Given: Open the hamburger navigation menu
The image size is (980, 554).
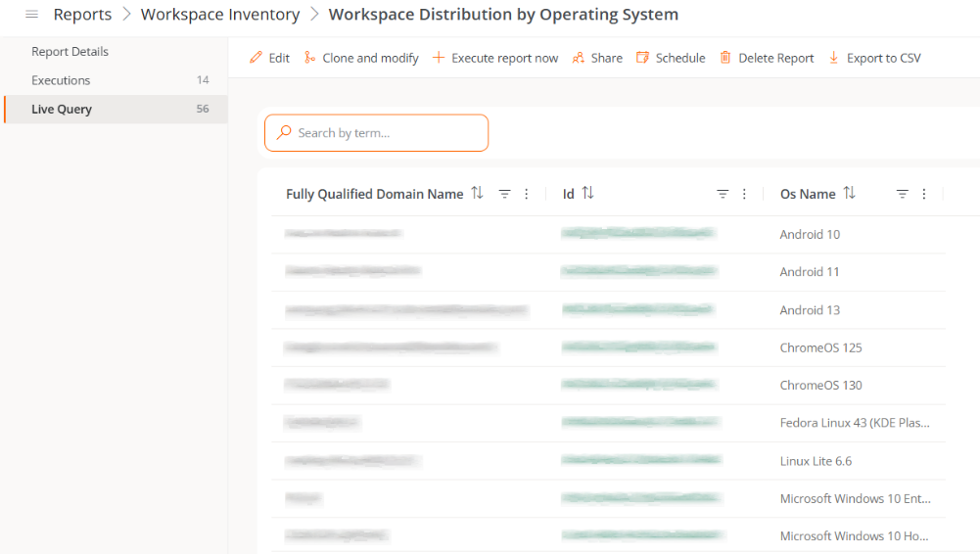Looking at the screenshot, I should click(31, 15).
